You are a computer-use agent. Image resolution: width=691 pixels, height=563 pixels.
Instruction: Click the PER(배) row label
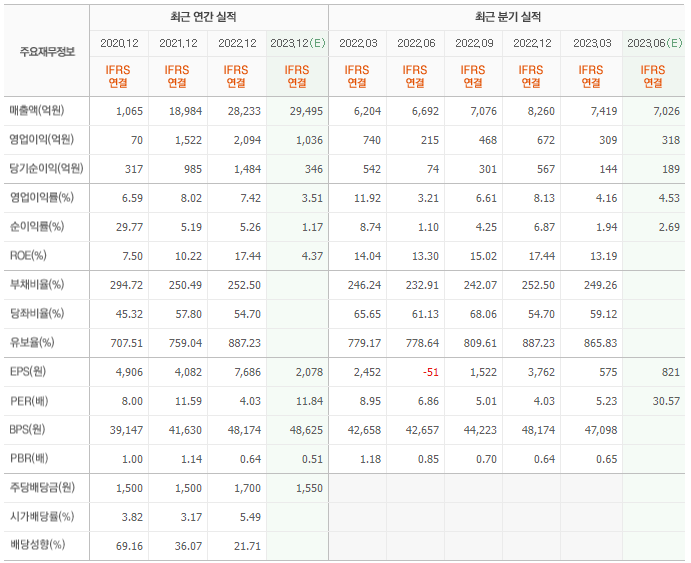click(29, 401)
